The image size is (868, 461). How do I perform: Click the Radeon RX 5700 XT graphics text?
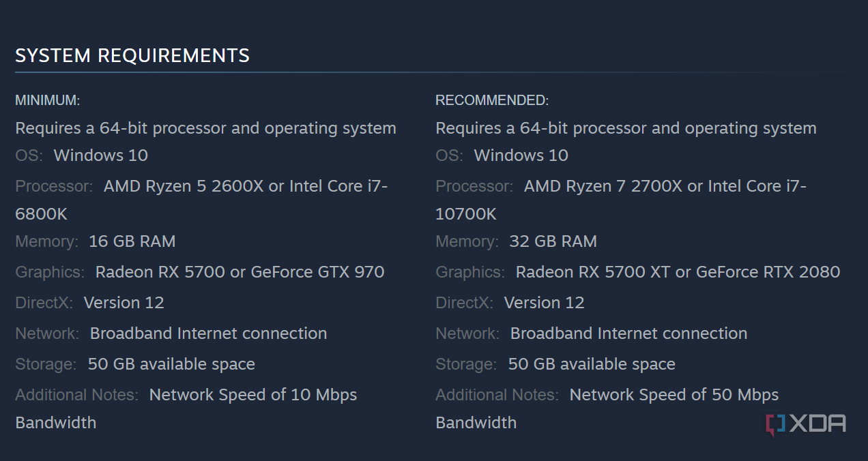(594, 272)
